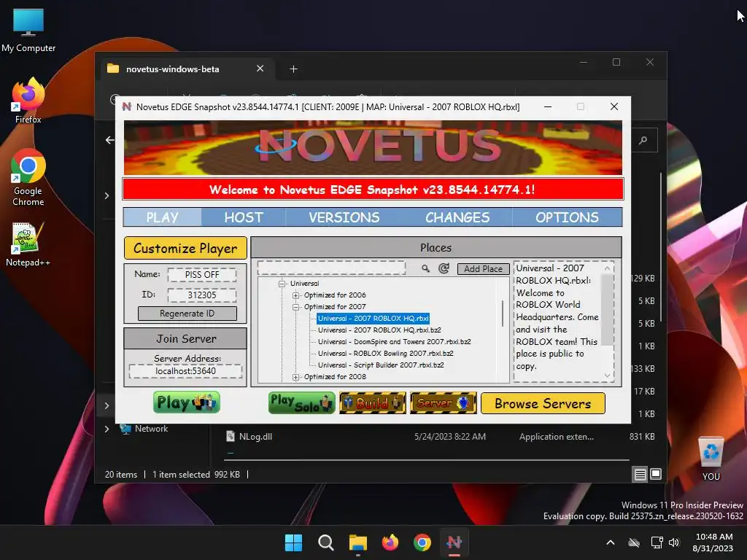
Task: Close the novetus-windows-beta Explorer tab
Action: point(260,69)
